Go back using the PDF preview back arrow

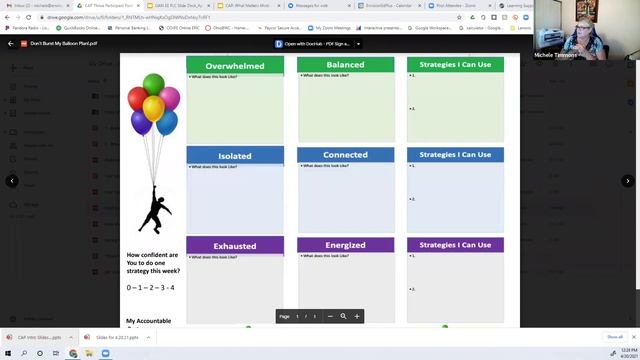point(11,44)
